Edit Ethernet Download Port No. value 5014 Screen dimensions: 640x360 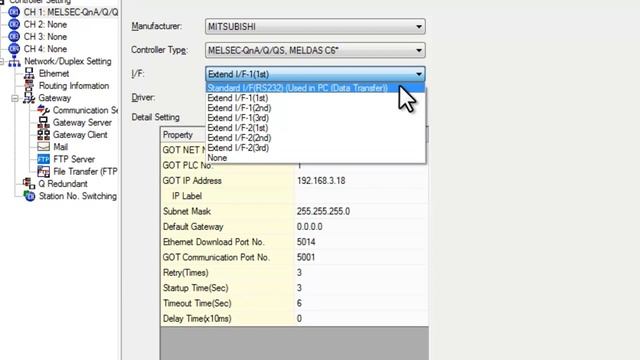point(361,242)
